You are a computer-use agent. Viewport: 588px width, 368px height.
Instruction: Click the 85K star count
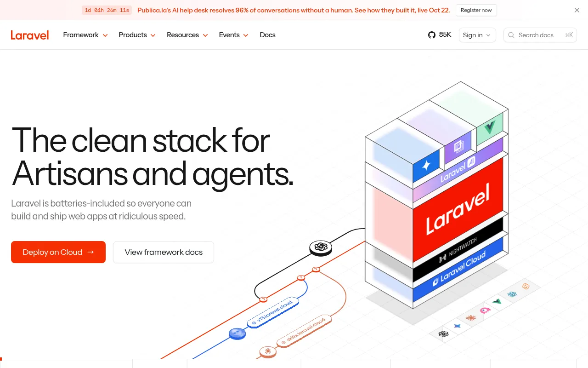[445, 34]
